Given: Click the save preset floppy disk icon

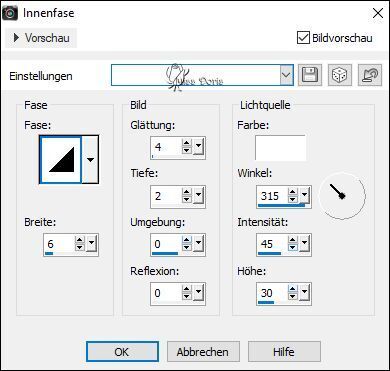Looking at the screenshot, I should tap(310, 76).
